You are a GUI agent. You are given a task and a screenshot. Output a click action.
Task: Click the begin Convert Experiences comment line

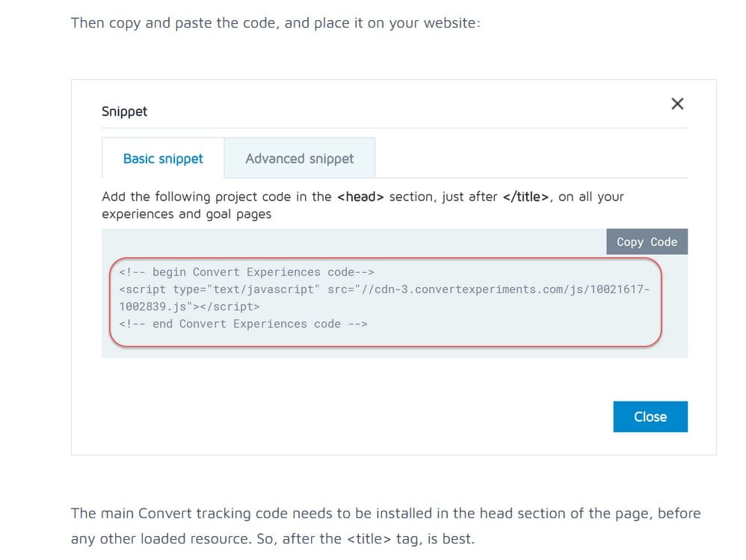[x=247, y=272]
